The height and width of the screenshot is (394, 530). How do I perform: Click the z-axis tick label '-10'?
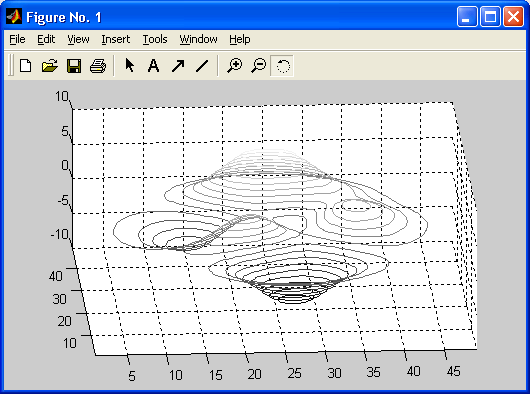click(60, 234)
